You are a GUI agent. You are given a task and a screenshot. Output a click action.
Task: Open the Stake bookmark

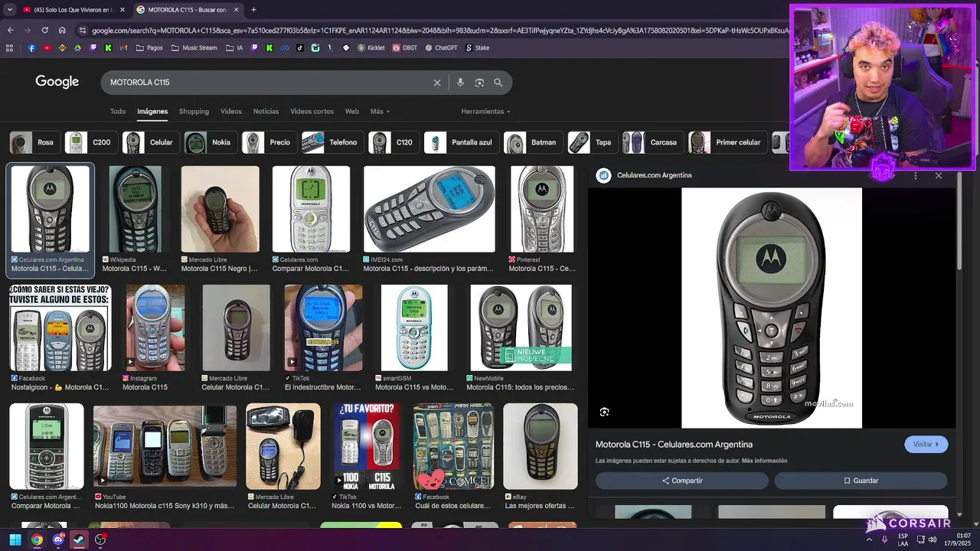point(477,47)
